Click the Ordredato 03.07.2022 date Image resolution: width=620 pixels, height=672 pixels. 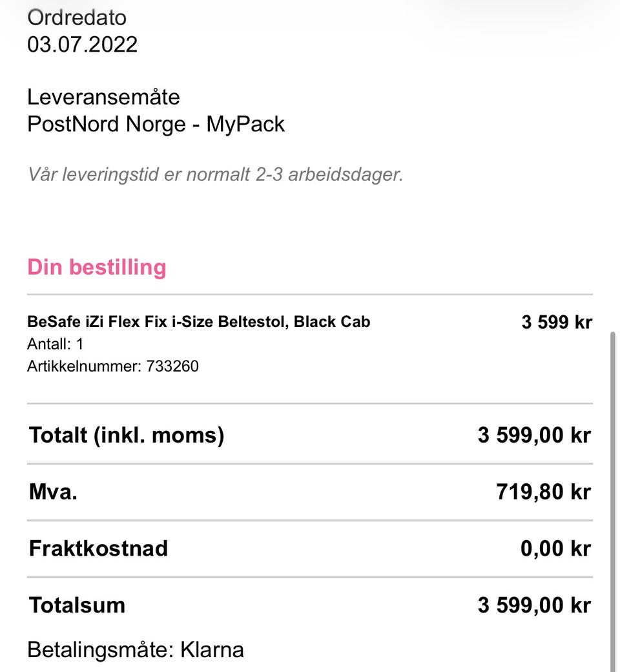(82, 45)
